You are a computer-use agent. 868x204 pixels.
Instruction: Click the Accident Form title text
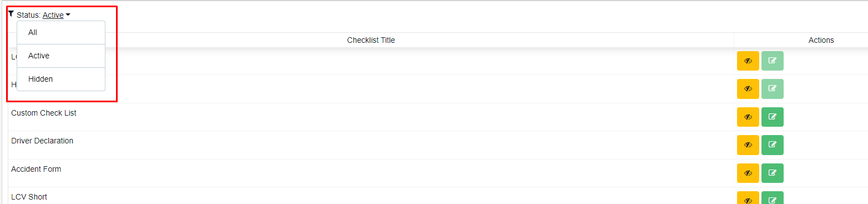pyautogui.click(x=36, y=169)
